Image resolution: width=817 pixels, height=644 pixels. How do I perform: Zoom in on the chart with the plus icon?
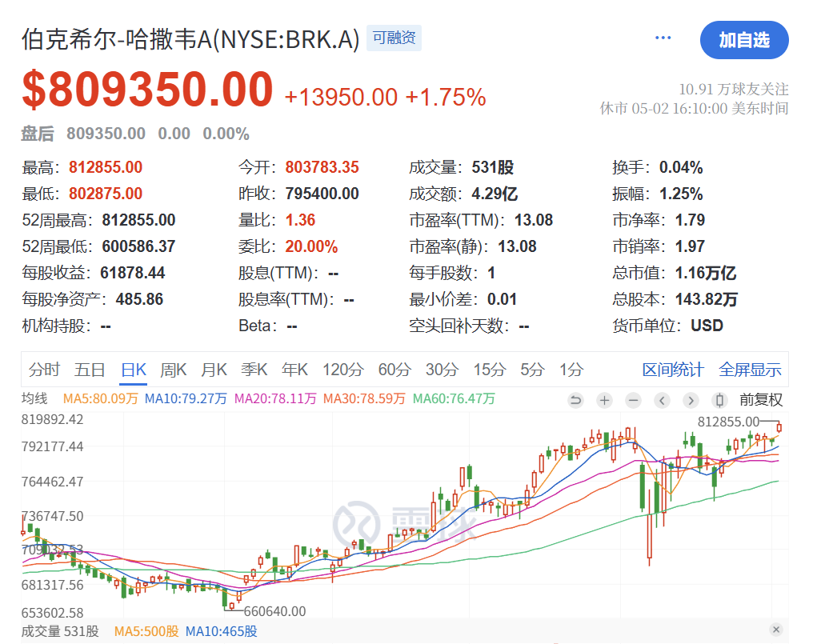coord(604,399)
